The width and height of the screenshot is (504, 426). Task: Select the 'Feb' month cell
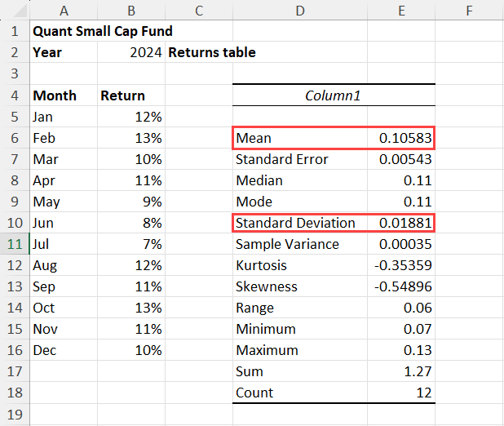[64, 138]
